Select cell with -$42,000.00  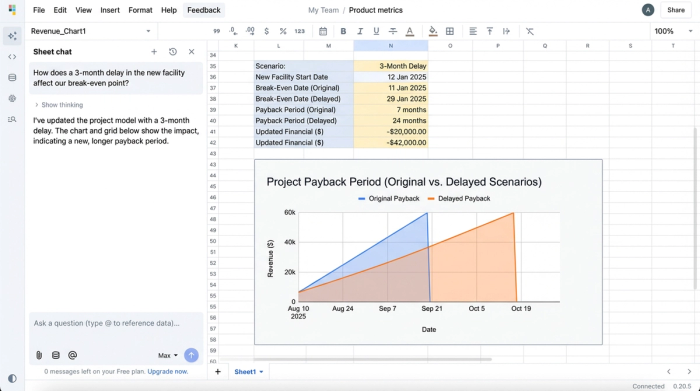coord(391,143)
